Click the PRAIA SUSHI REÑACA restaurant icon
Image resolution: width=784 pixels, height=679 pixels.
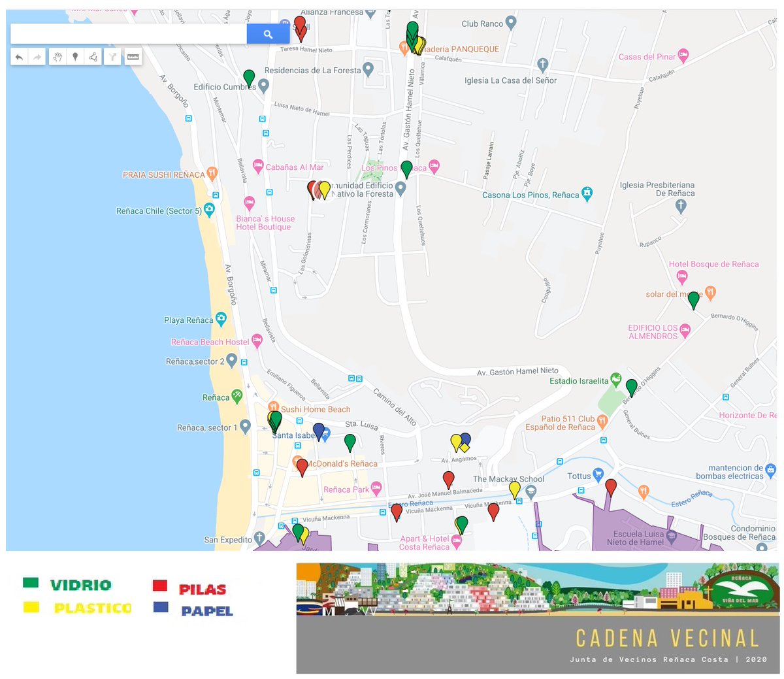[x=212, y=174]
